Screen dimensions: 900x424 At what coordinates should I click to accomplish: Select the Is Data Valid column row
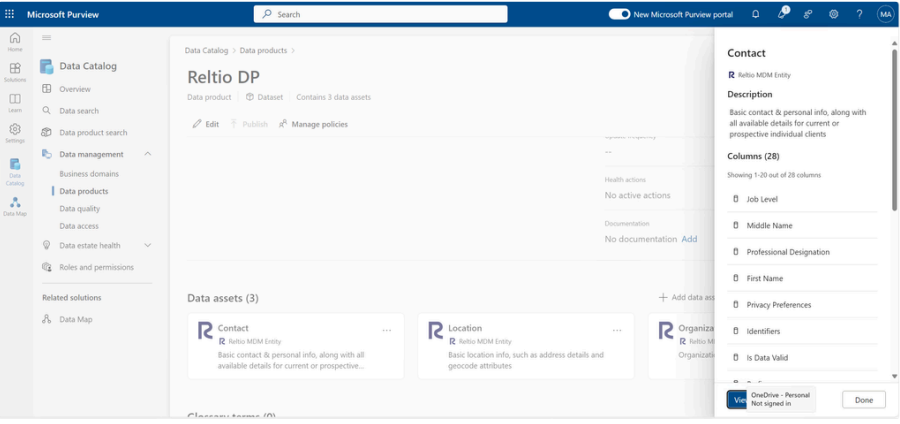tap(802, 357)
